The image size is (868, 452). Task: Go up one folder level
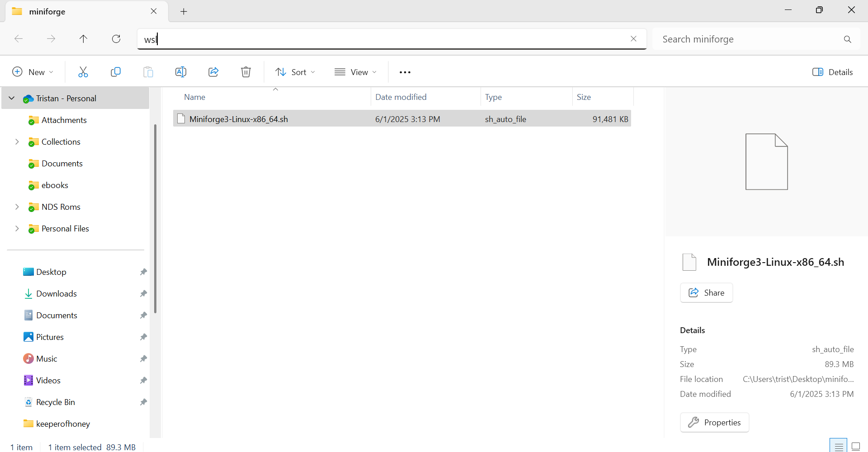[83, 39]
